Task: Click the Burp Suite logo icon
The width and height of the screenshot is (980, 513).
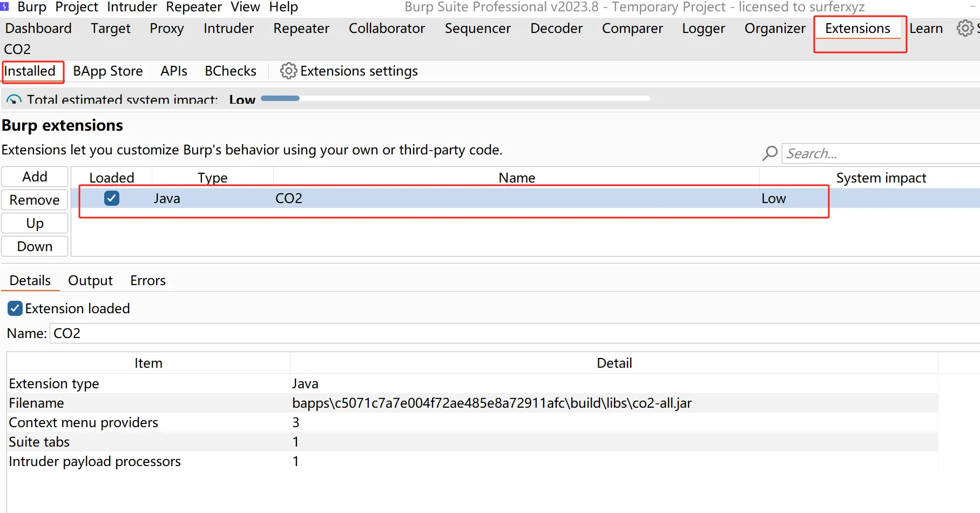Action: [x=4, y=6]
